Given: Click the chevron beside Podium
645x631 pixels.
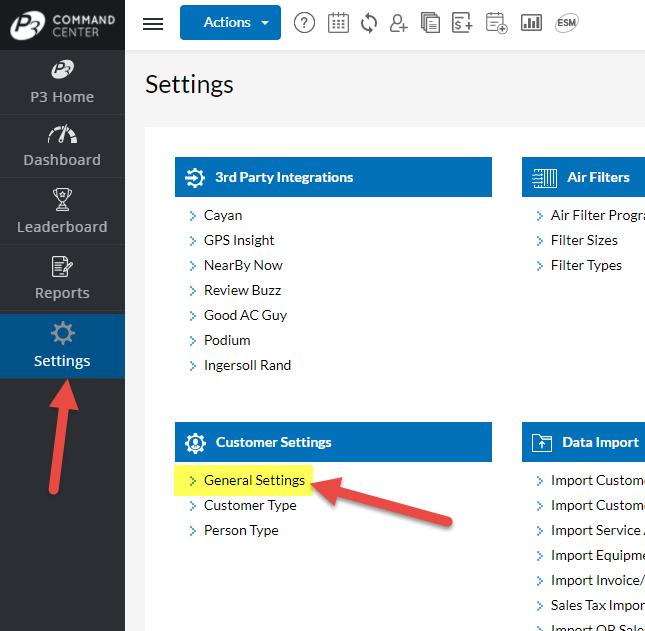Looking at the screenshot, I should pos(193,341).
